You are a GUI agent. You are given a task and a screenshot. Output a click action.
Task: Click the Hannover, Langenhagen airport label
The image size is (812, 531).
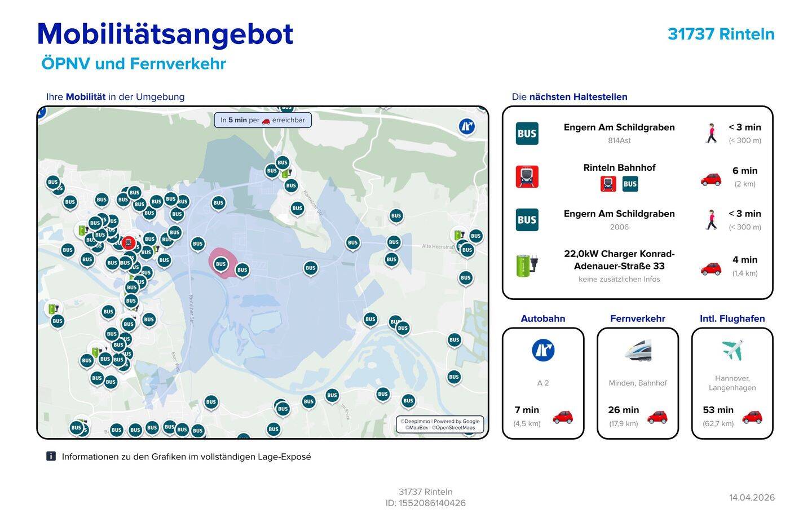click(x=732, y=383)
